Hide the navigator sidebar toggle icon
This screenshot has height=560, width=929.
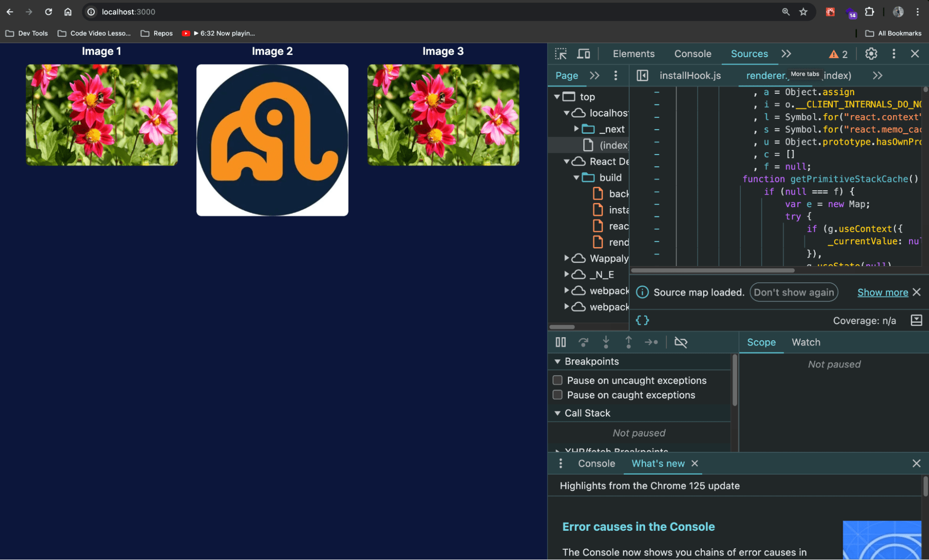[642, 75]
